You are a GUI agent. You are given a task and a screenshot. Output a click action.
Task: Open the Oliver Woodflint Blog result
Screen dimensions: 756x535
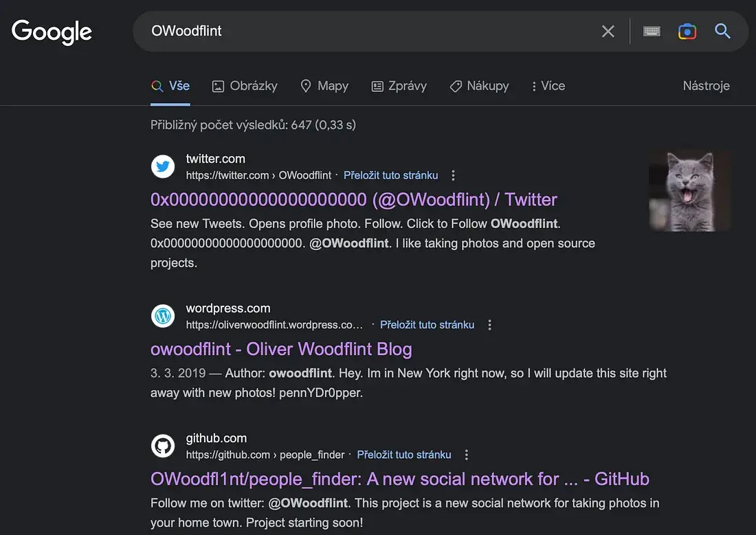[x=281, y=349]
